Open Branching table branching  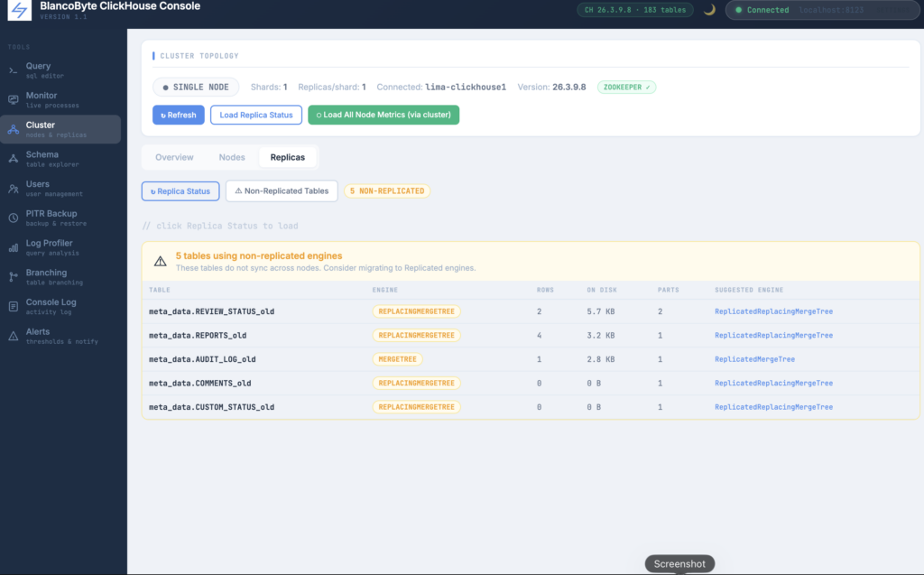[60, 276]
